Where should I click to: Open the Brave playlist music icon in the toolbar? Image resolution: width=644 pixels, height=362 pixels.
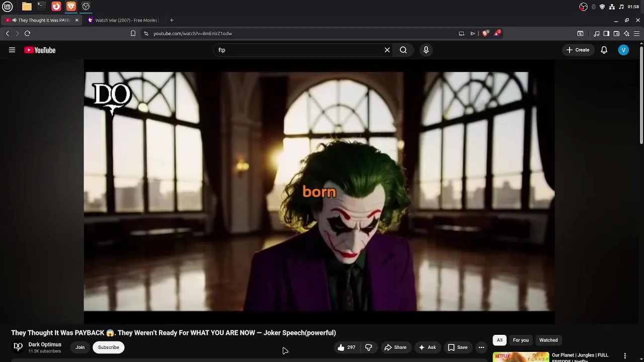597,34
